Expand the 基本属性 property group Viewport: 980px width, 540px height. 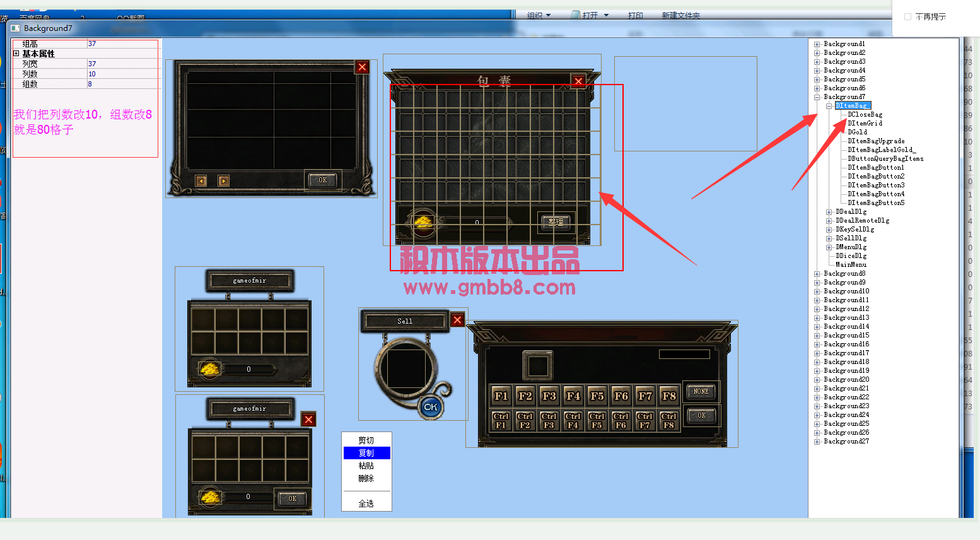16,54
